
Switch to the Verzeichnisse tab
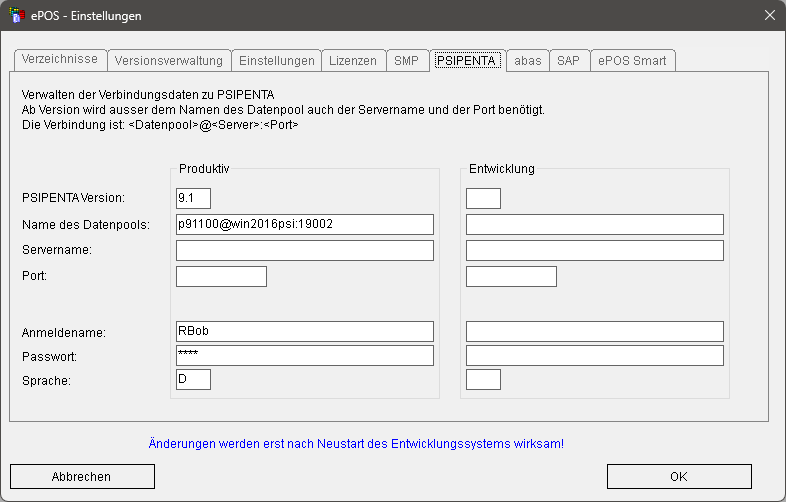pyautogui.click(x=60, y=59)
